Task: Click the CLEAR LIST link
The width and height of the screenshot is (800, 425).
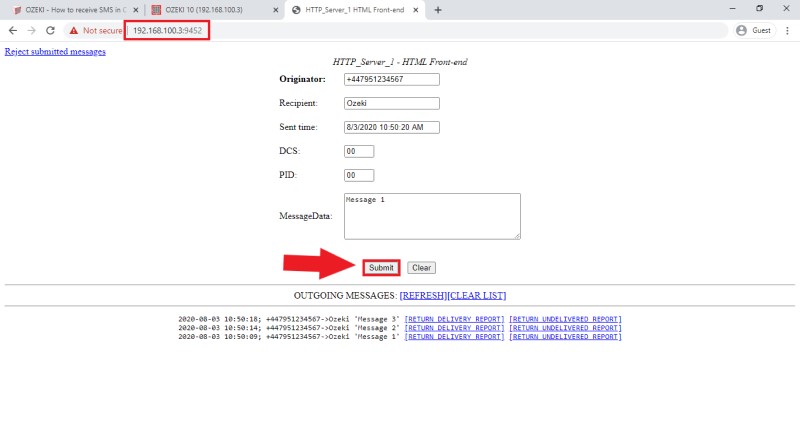Action: pos(477,296)
